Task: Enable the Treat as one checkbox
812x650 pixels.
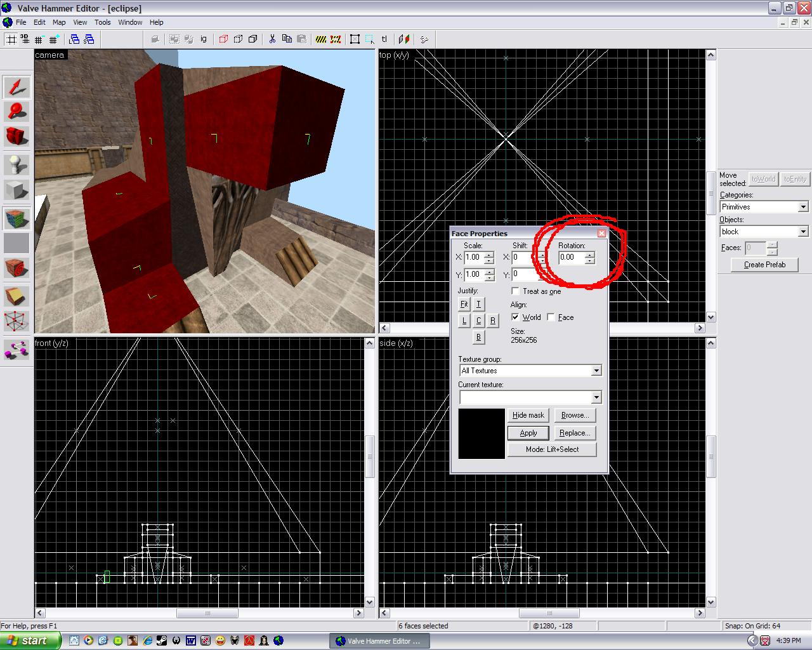Action: (x=516, y=291)
